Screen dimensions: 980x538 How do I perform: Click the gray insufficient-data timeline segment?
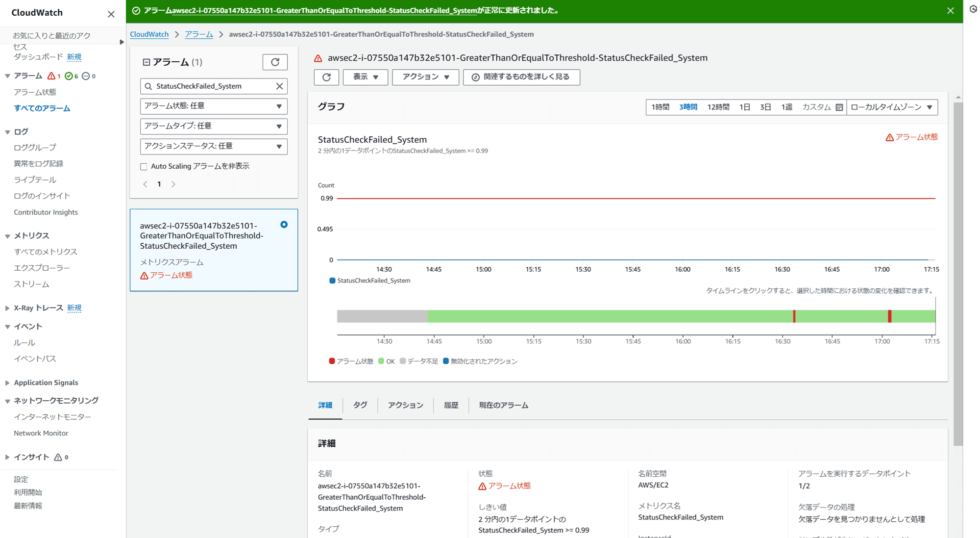coord(382,316)
